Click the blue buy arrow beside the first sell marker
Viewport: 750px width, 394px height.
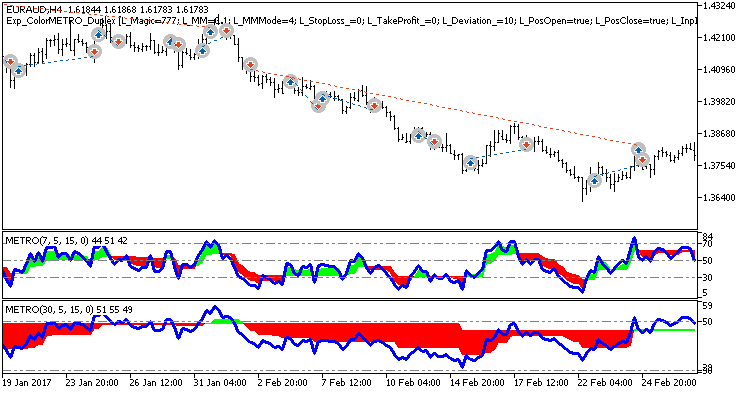pyautogui.click(x=18, y=71)
